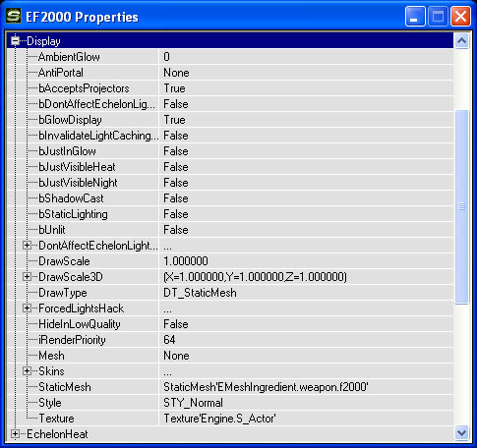Select the StaticMesh property row
This screenshot has height=448, width=477.
click(229, 387)
